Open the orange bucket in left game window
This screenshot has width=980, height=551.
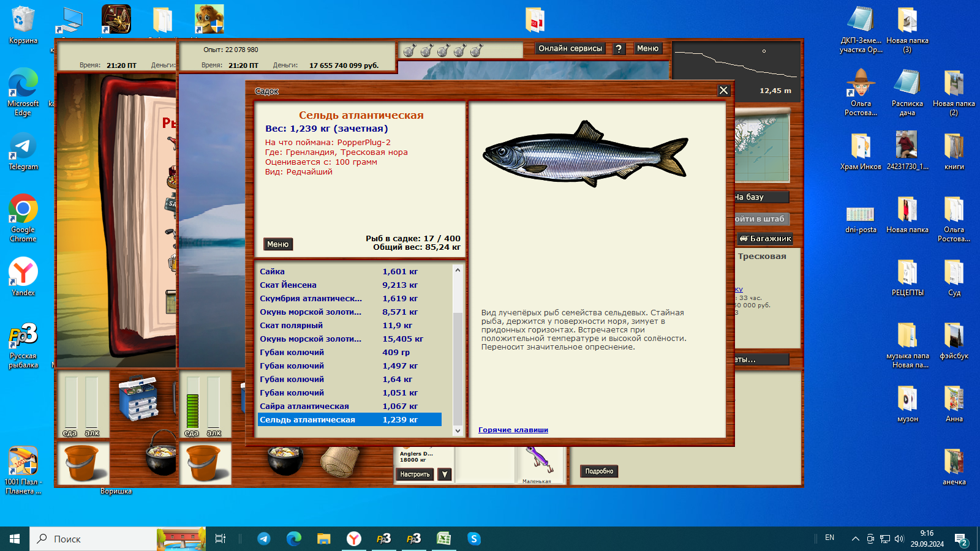[83, 463]
